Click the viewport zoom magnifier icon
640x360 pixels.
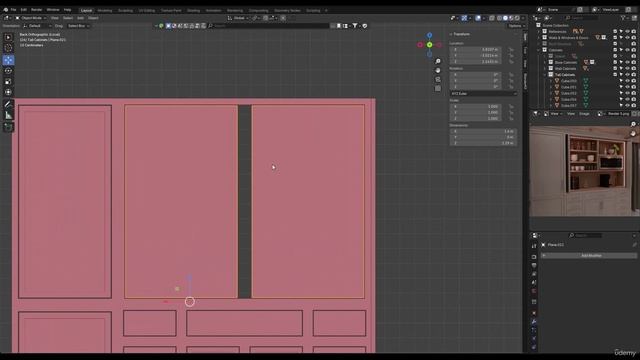click(x=438, y=61)
